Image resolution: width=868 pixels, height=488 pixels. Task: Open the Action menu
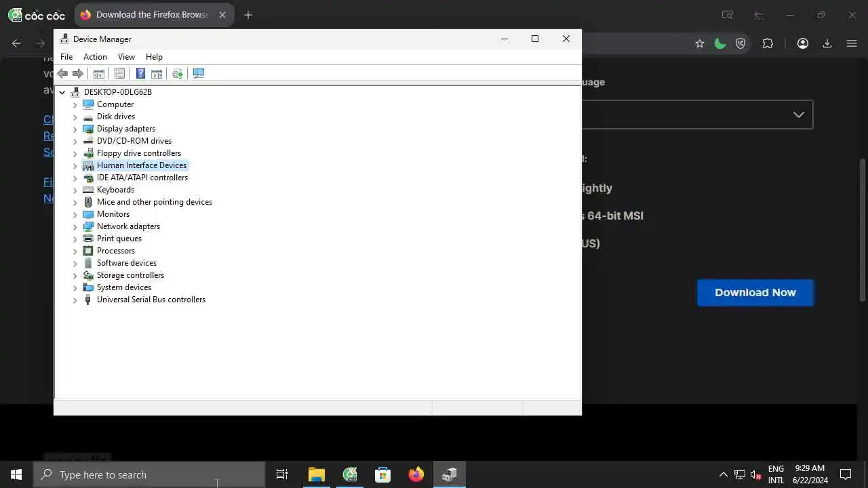point(95,57)
